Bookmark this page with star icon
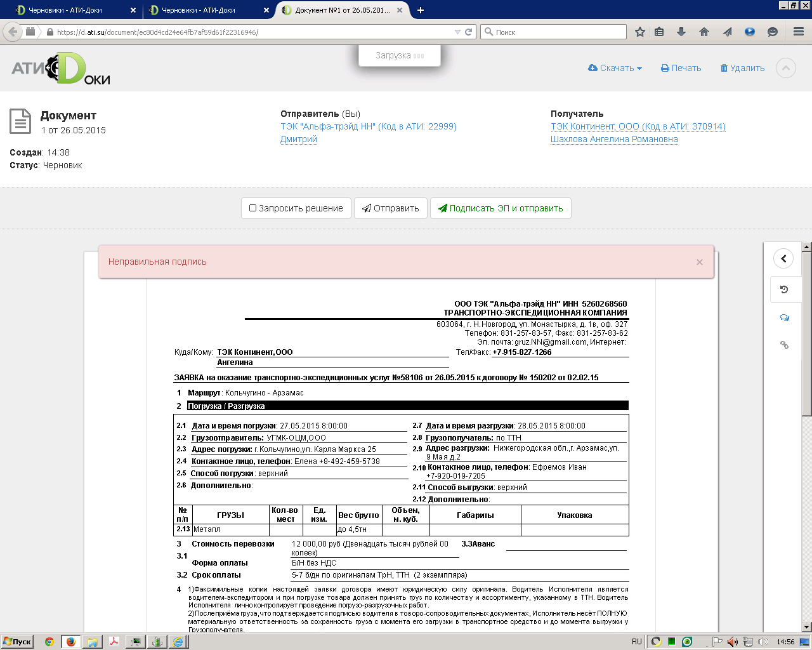Screen dimensions: 812x650 coord(640,32)
